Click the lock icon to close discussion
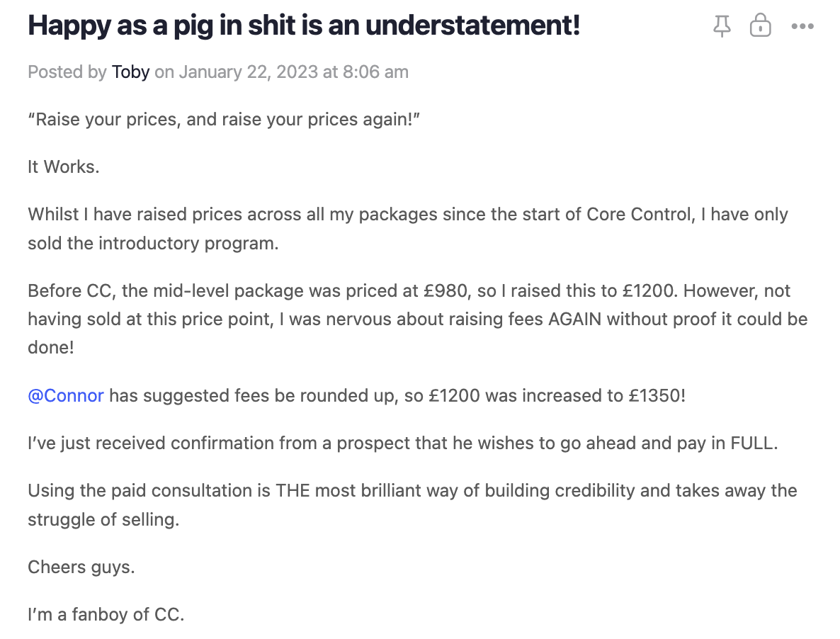The width and height of the screenshot is (840, 639). click(760, 27)
